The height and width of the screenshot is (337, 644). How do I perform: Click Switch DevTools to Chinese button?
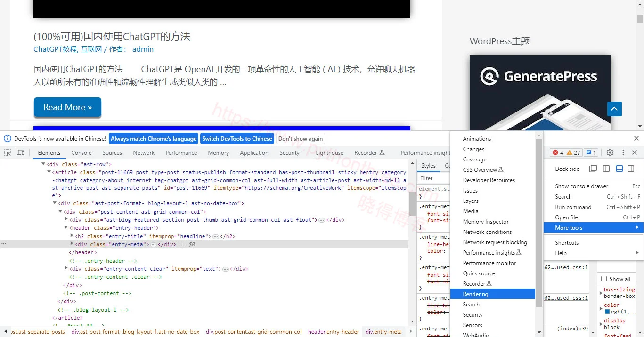click(237, 139)
